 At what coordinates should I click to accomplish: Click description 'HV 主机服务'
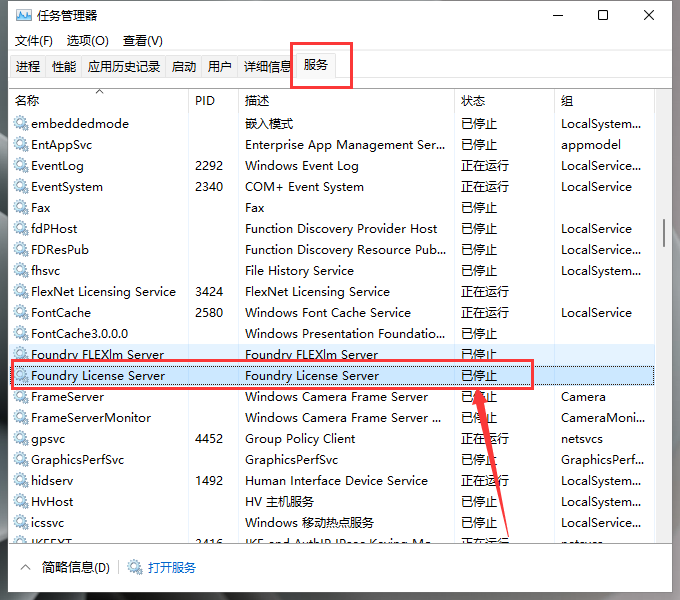279,502
